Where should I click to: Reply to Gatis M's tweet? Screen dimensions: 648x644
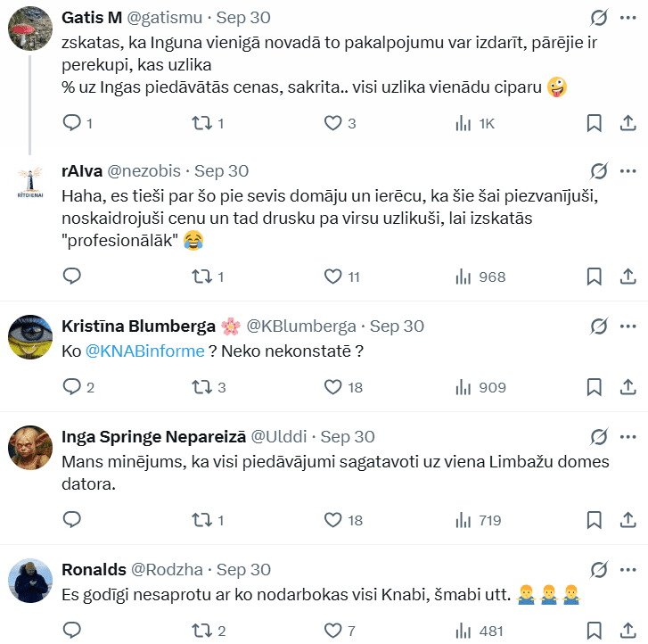click(x=73, y=123)
